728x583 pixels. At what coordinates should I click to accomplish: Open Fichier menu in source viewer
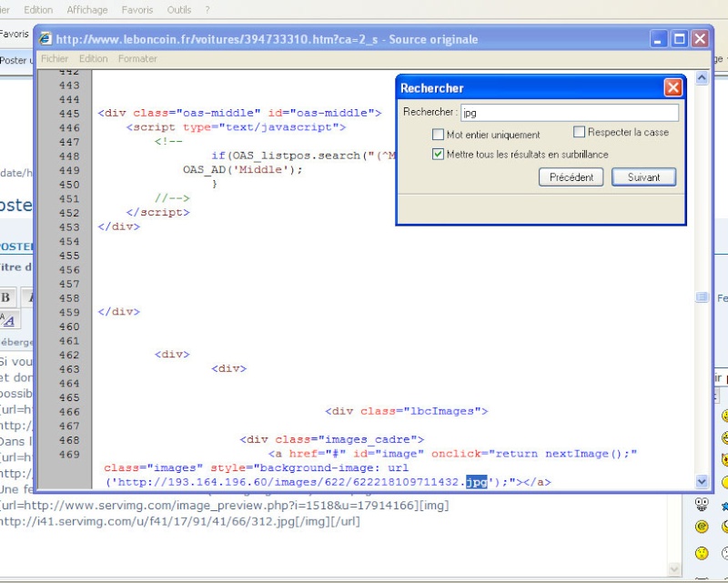[x=55, y=59]
